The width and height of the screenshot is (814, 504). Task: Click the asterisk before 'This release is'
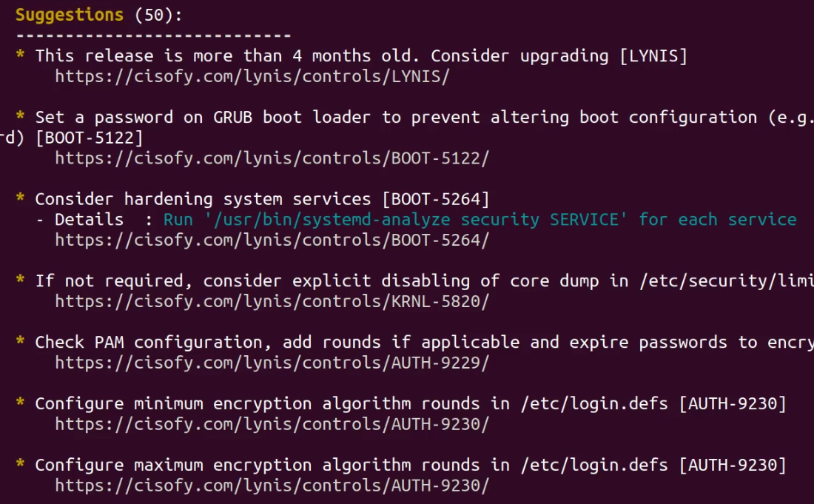coord(20,55)
